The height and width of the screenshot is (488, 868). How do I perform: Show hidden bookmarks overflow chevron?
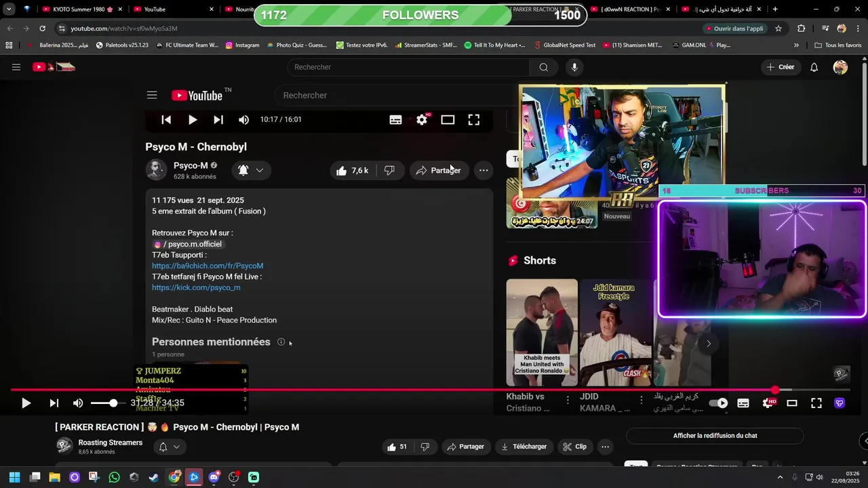pyautogui.click(x=796, y=45)
